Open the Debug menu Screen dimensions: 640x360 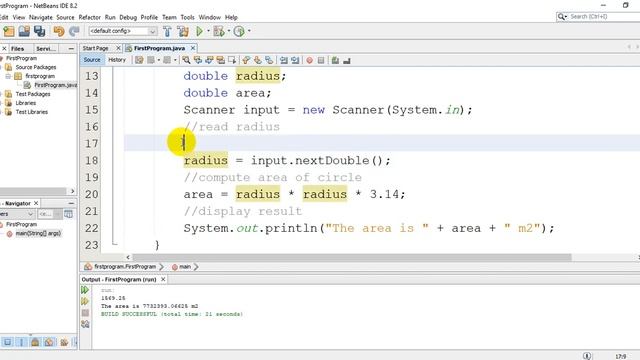[x=128, y=17]
